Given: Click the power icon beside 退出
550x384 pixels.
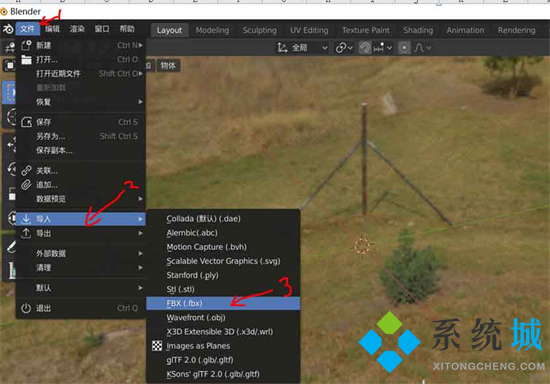Looking at the screenshot, I should pyautogui.click(x=26, y=308).
